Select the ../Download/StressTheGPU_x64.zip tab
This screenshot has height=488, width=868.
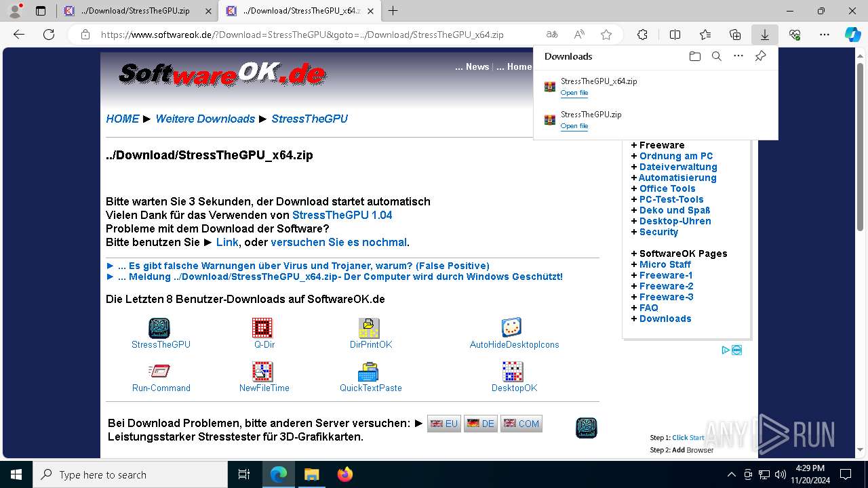[x=298, y=11]
